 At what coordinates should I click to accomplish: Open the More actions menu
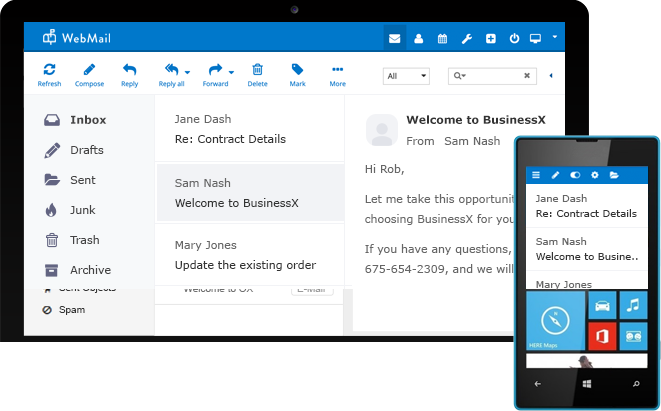pos(337,70)
